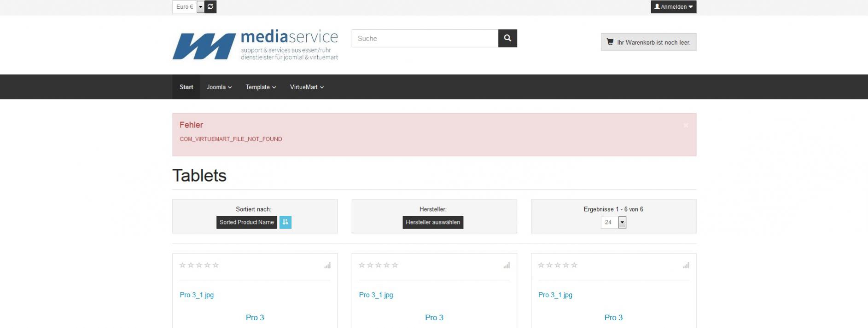The width and height of the screenshot is (868, 328).
Task: Click the stock level icon on first product
Action: point(327,265)
